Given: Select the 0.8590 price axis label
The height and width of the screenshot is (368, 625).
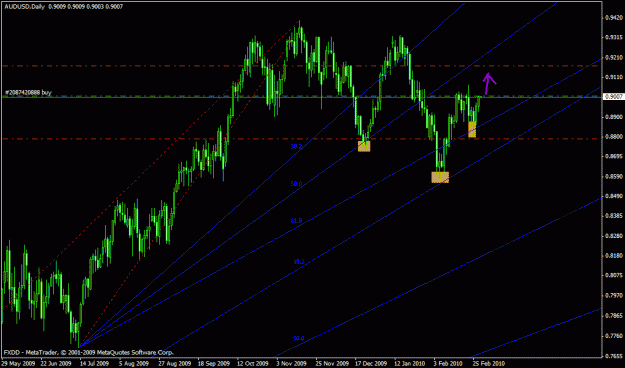Looking at the screenshot, I should coord(614,176).
